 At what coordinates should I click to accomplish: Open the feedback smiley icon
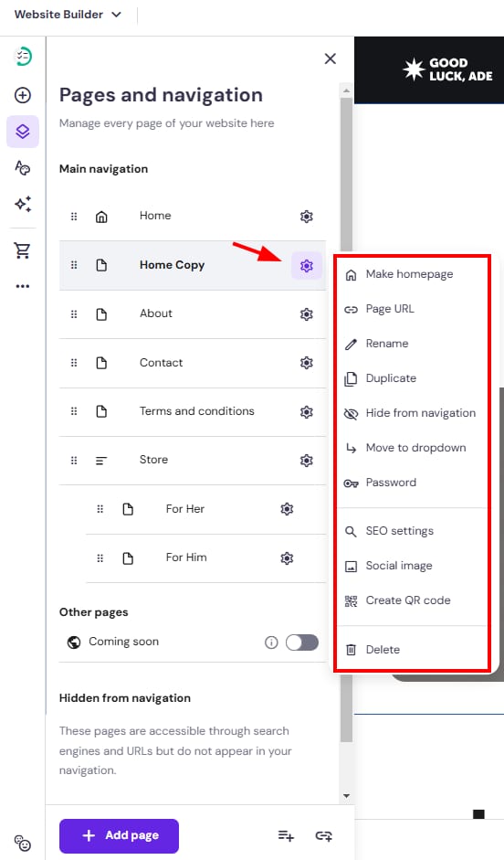pos(23,843)
